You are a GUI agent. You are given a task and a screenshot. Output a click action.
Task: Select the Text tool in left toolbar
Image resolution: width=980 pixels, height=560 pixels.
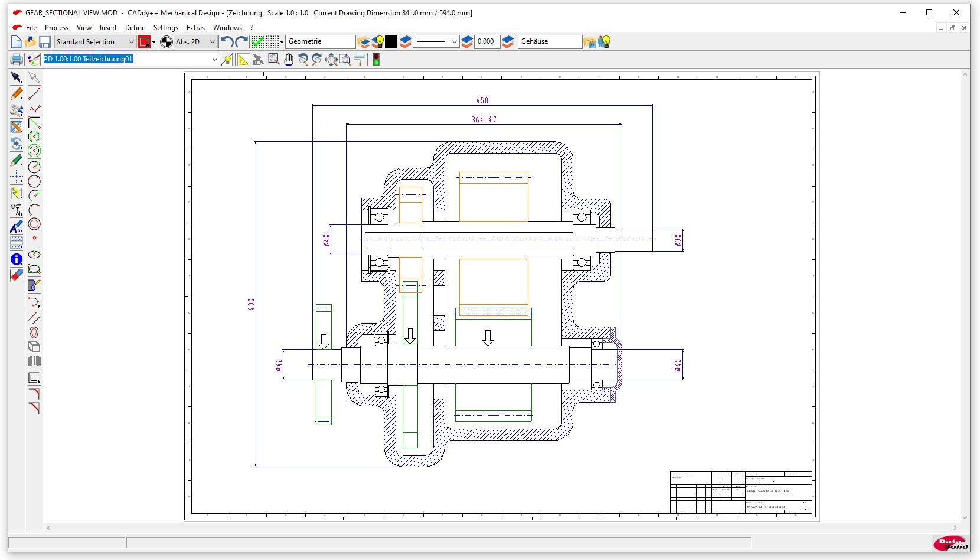(17, 227)
